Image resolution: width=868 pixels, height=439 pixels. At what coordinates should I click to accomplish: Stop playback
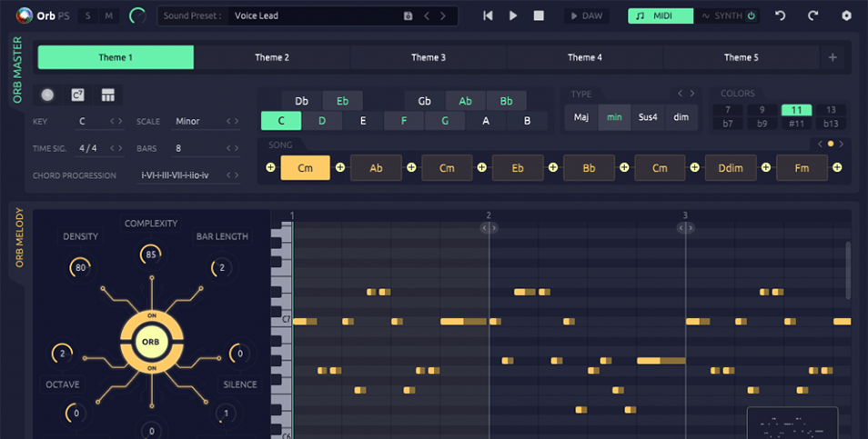539,15
